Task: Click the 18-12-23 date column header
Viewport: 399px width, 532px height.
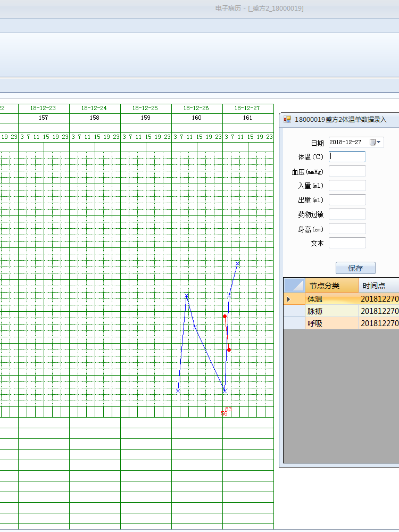Action: pos(43,108)
